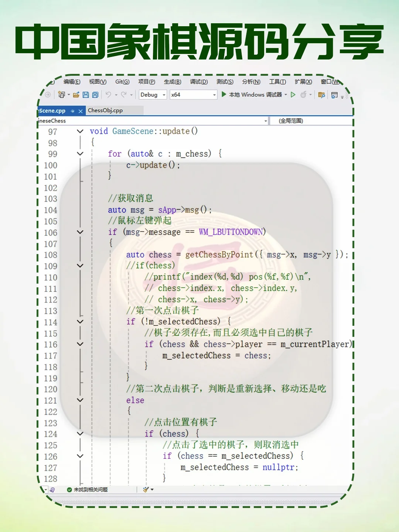This screenshot has width=399, height=532.
Task: Click the comment //点击位置有棋子 on line 123
Action: click(181, 422)
